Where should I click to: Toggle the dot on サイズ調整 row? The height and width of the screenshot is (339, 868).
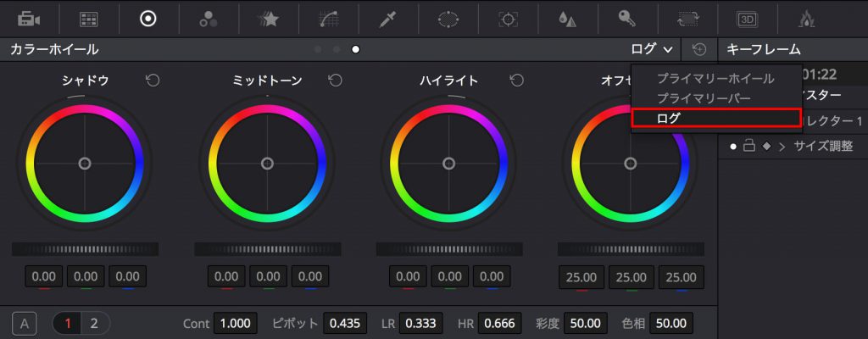point(733,147)
